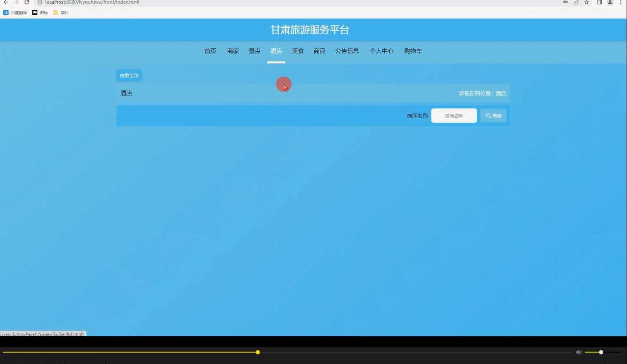Click the browser forward arrow
The height and width of the screenshot is (364, 627).
(x=16, y=2)
